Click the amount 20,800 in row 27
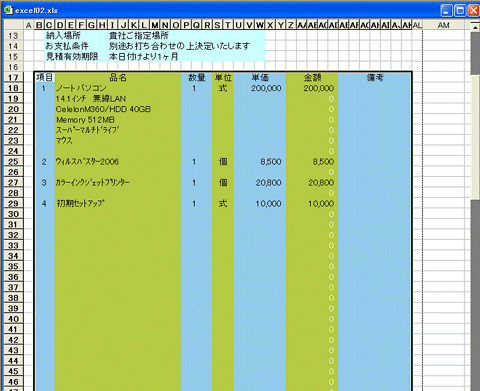Image resolution: width=480 pixels, height=391 pixels. [321, 183]
